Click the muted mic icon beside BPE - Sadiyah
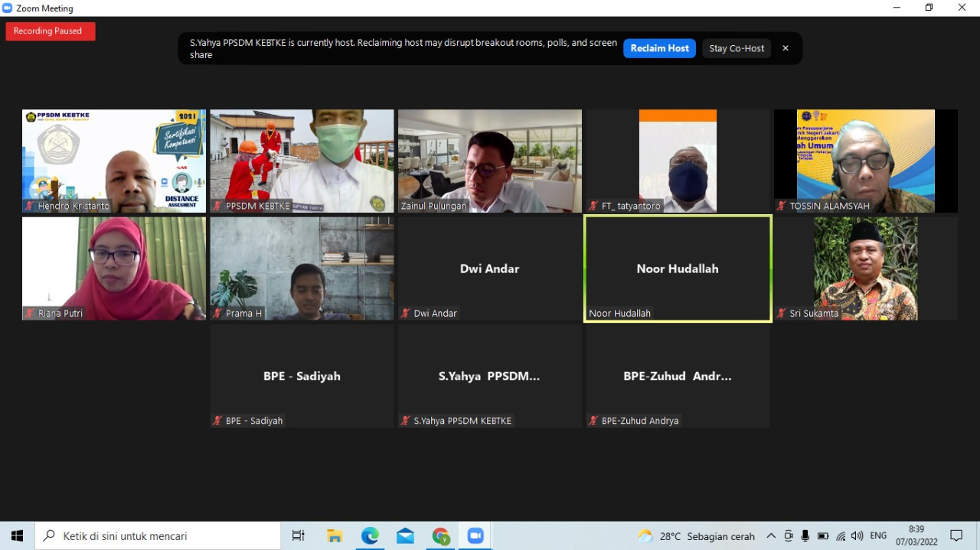Screen dimensions: 980x550 coord(218,421)
